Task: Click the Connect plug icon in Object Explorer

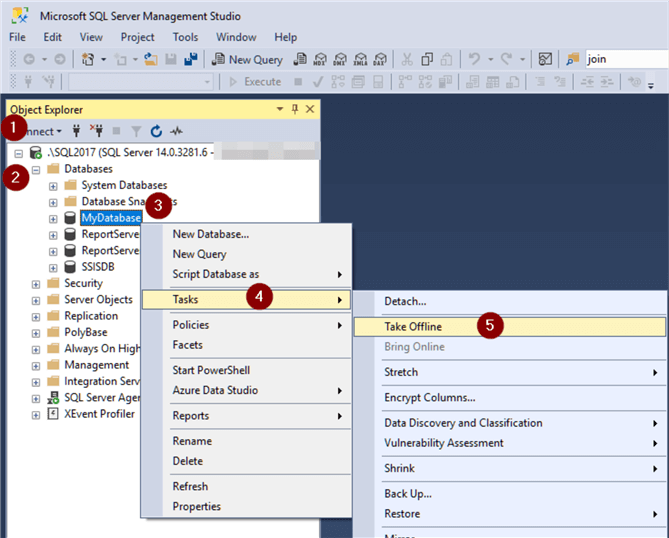Action: click(x=77, y=131)
